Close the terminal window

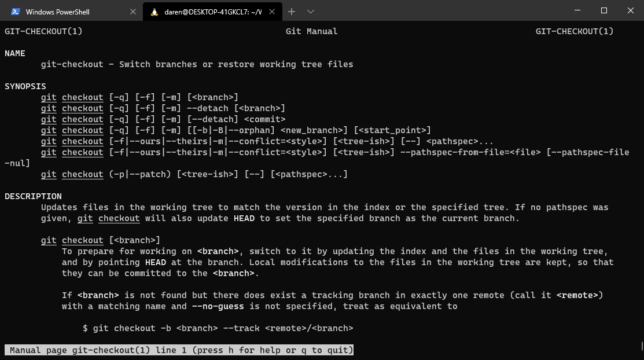(x=631, y=10)
